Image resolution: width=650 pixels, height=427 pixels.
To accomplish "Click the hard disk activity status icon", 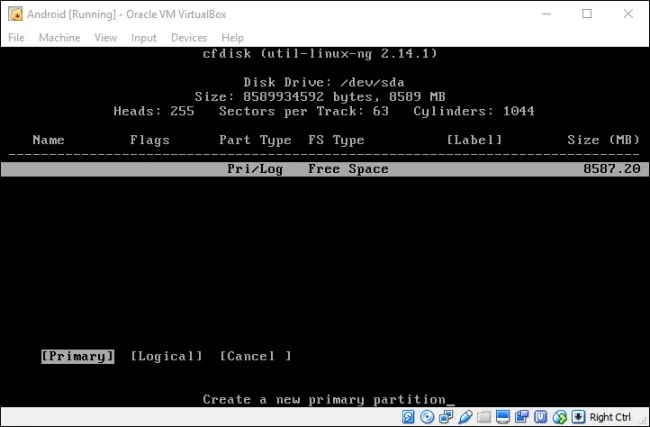I will click(408, 417).
